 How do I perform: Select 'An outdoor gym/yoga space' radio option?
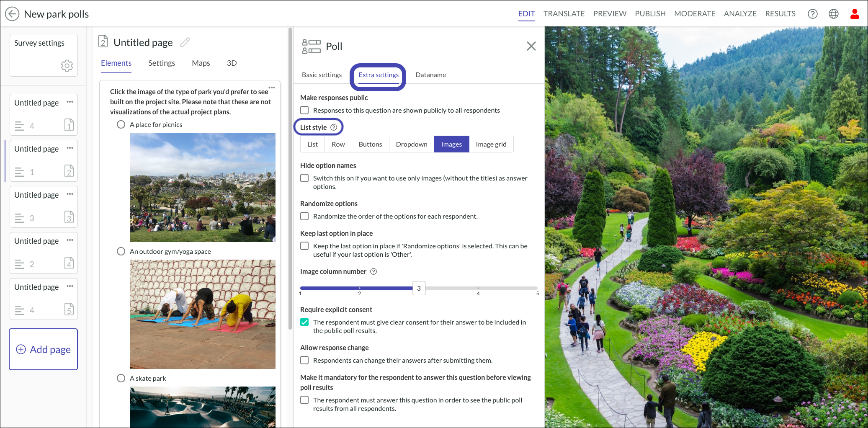pos(121,251)
